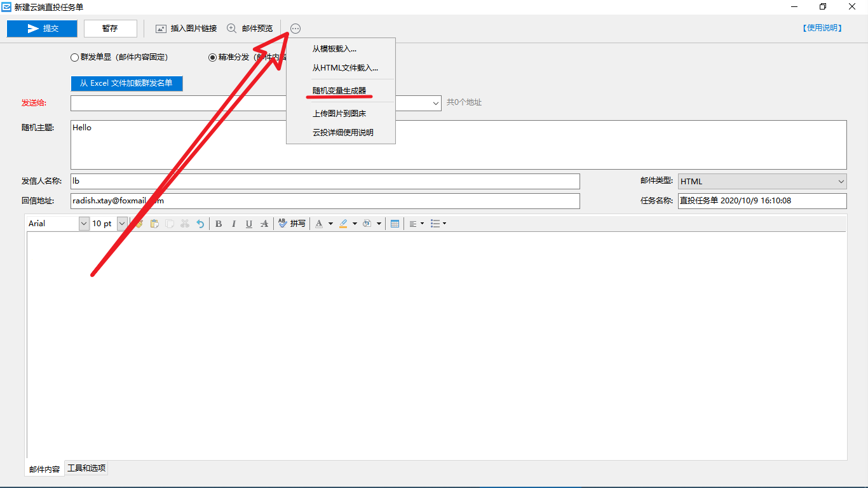The width and height of the screenshot is (868, 488).
Task: Apply the font color A swatch
Action: (x=319, y=224)
